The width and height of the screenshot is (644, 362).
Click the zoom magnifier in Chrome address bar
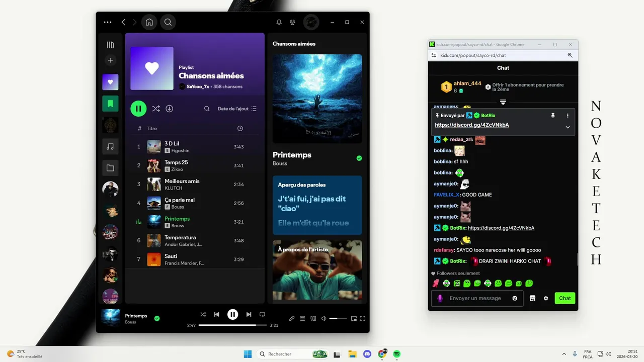(570, 55)
